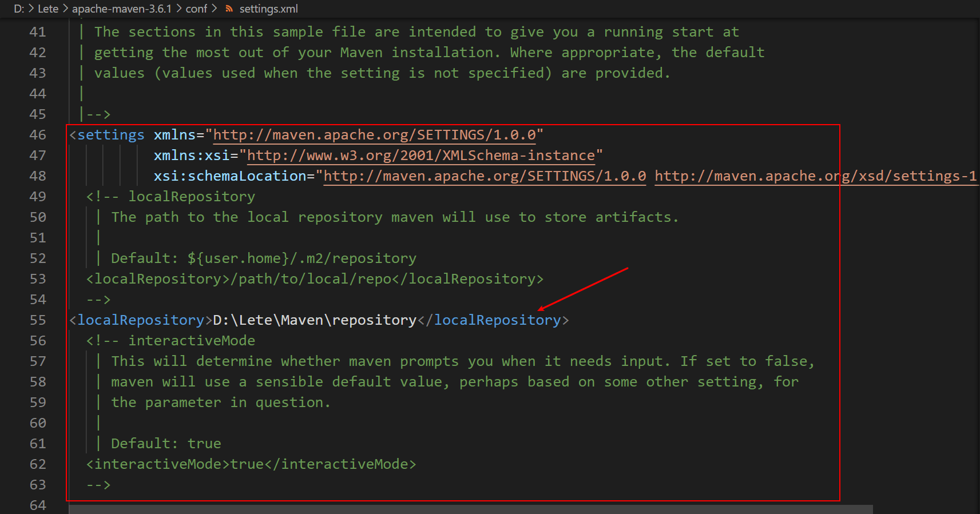Select the settings.xml breadcrumb item
980x514 pixels.
(x=268, y=9)
